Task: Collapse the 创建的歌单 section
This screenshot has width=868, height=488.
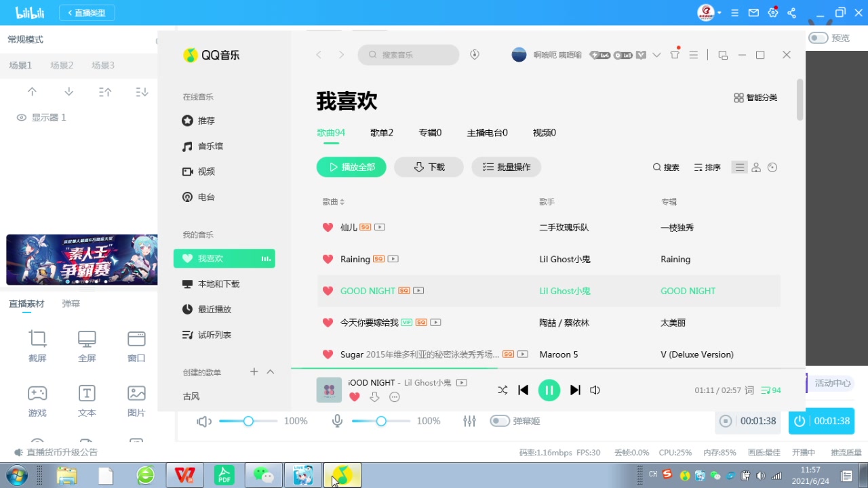Action: point(271,371)
